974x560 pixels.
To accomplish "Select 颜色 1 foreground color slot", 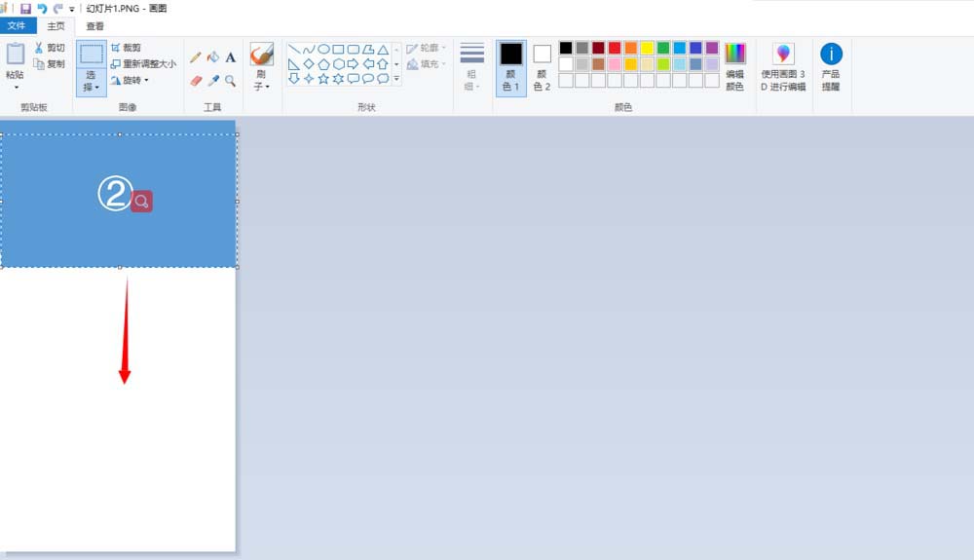I will [511, 67].
